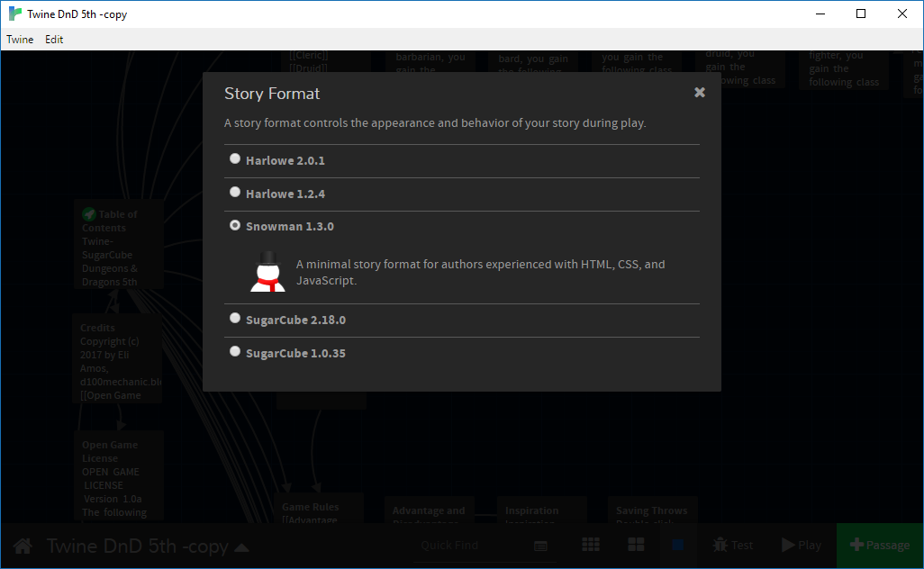This screenshot has height=569, width=924.
Task: Pick the SugarCube 2.18.0 story format
Action: 235,318
